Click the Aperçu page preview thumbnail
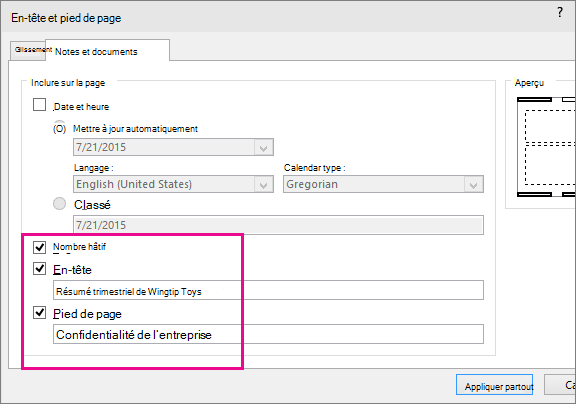The image size is (576, 404). (x=546, y=147)
